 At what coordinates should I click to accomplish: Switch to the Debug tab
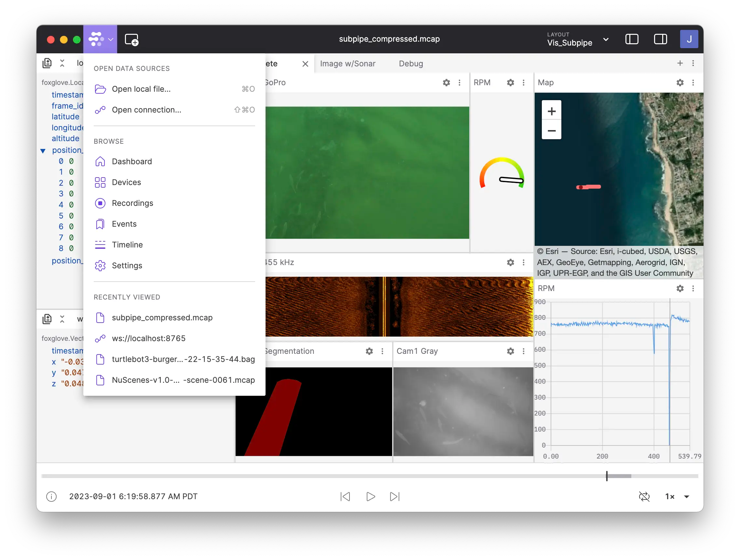tap(411, 63)
